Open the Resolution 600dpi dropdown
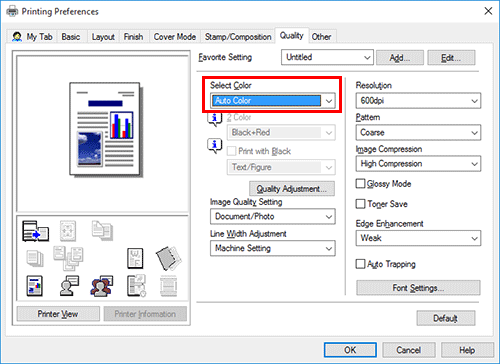 [x=418, y=101]
